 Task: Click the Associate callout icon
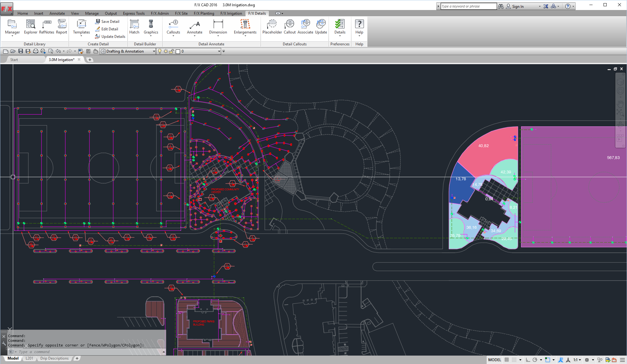pos(305,26)
